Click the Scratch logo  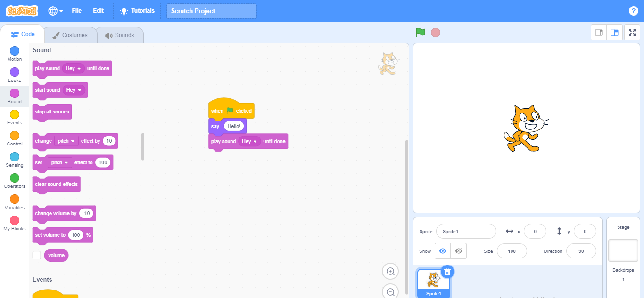pyautogui.click(x=22, y=11)
